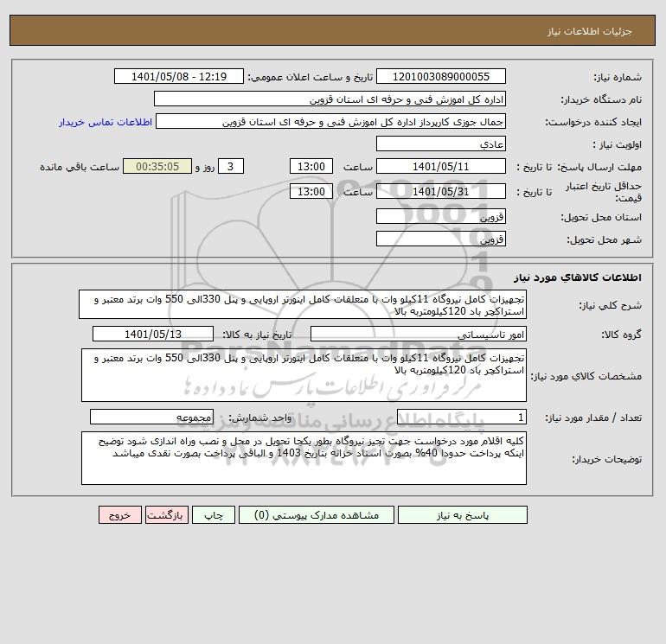
Task: Click need date field 1401/05/13
Action: coord(153,334)
